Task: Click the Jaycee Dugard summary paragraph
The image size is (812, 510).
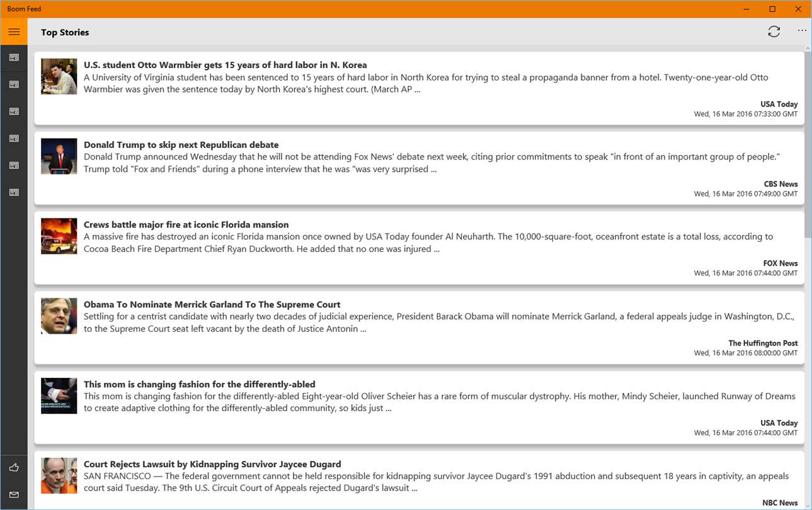Action: pos(436,482)
